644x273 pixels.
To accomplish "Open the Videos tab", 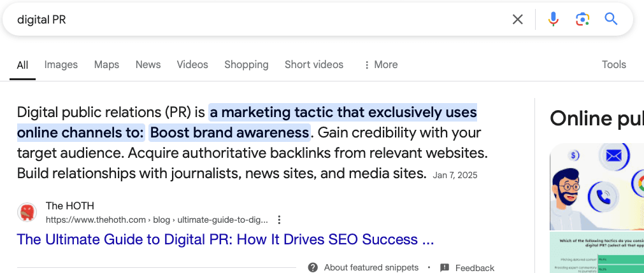I will pos(192,64).
